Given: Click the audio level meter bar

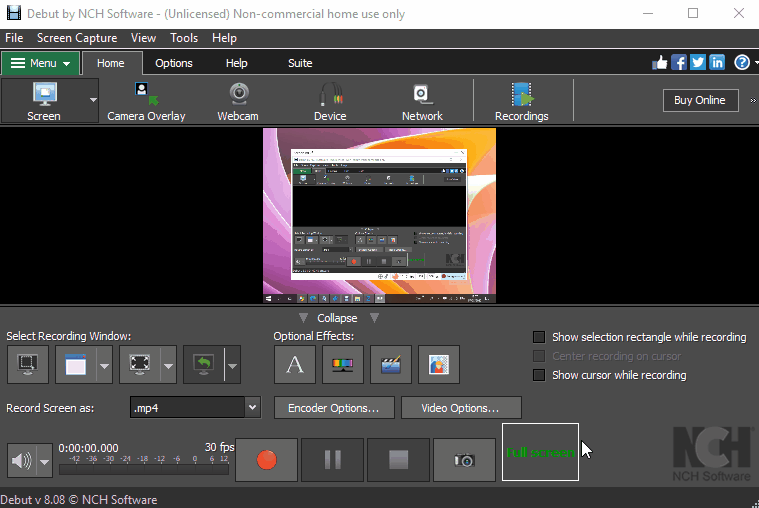Looking at the screenshot, I should tap(144, 469).
